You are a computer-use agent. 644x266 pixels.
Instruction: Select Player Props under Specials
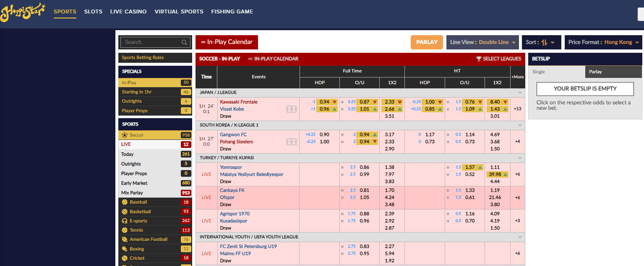[x=155, y=111]
